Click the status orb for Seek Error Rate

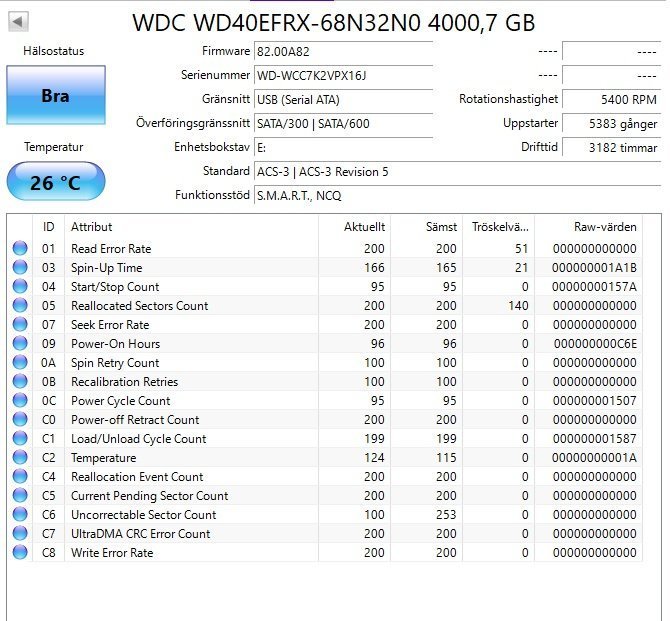[x=20, y=324]
